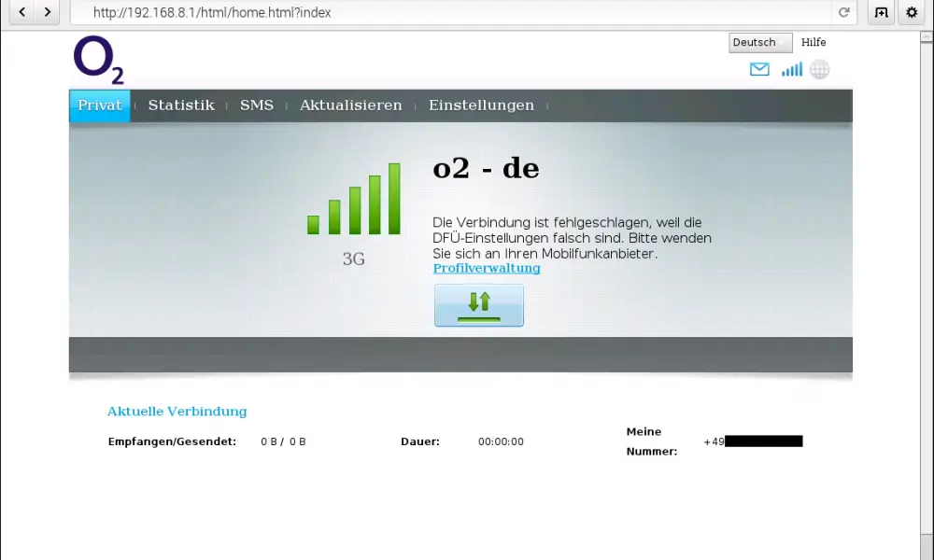The image size is (934, 560).
Task: Open messages via the envelope icon
Action: pos(759,70)
